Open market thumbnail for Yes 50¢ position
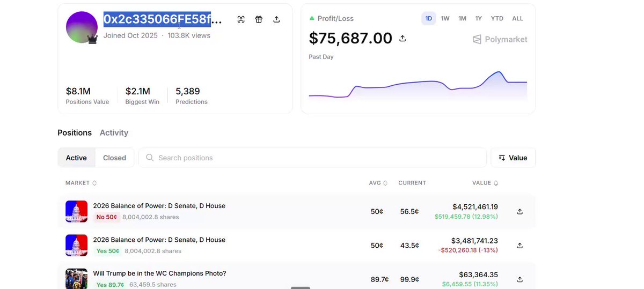Image resolution: width=644 pixels, height=289 pixels. tap(76, 245)
